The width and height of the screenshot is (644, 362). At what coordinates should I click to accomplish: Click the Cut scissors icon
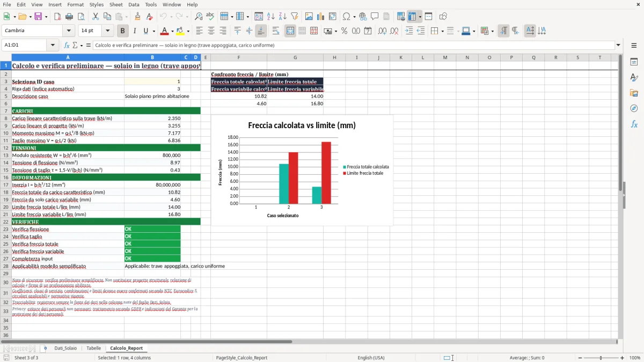point(96,17)
